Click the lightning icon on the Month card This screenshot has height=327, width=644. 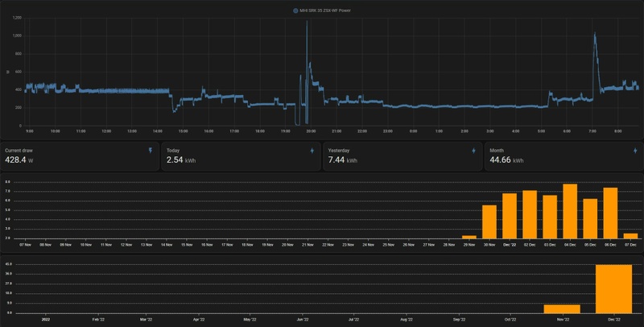coord(635,151)
